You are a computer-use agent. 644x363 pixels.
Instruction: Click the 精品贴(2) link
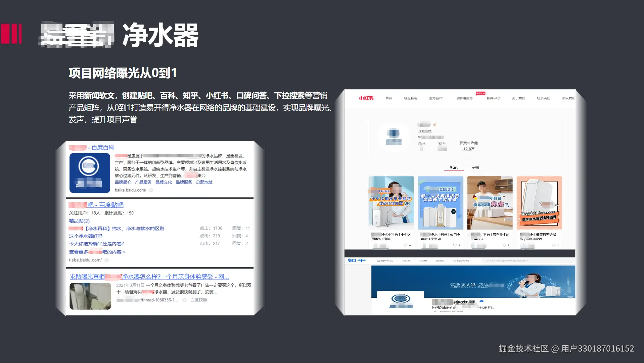click(79, 221)
